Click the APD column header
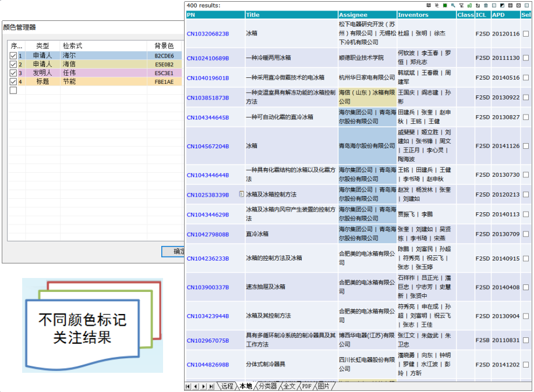Image resolution: width=534 pixels, height=392 pixels. [x=498, y=15]
